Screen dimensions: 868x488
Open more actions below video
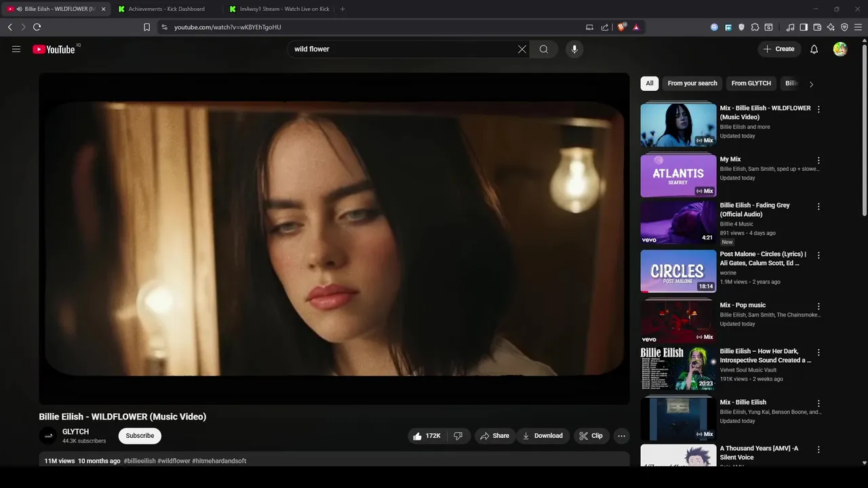(621, 436)
